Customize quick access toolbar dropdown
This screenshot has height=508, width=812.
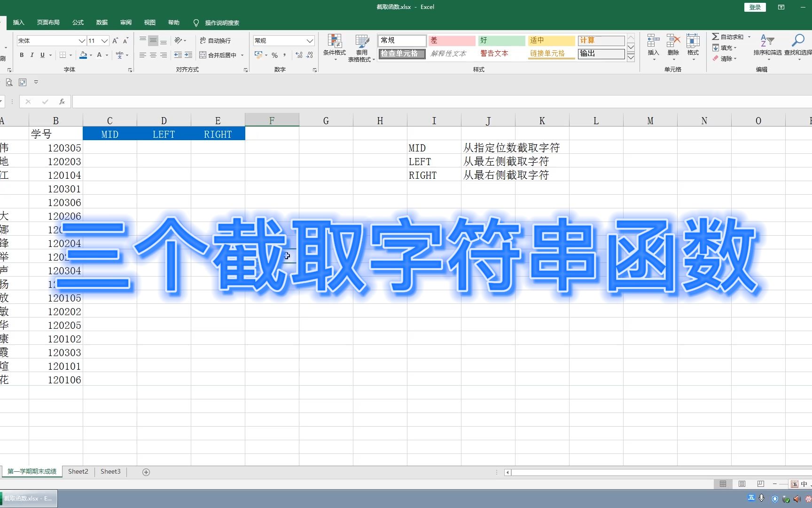pyautogui.click(x=36, y=82)
